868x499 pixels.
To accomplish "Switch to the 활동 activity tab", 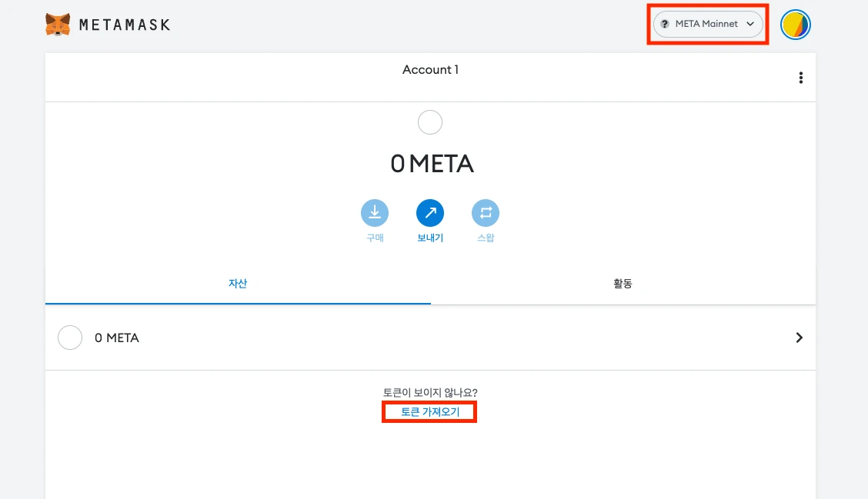I will pos(623,283).
